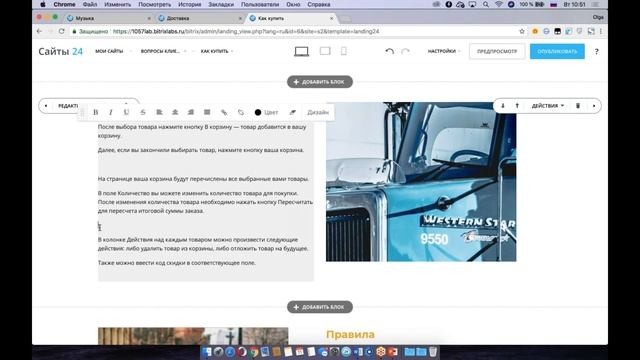Viewport: 640px width, 360px height.
Task: Click Сайты 24 logo
Action: pos(60,51)
